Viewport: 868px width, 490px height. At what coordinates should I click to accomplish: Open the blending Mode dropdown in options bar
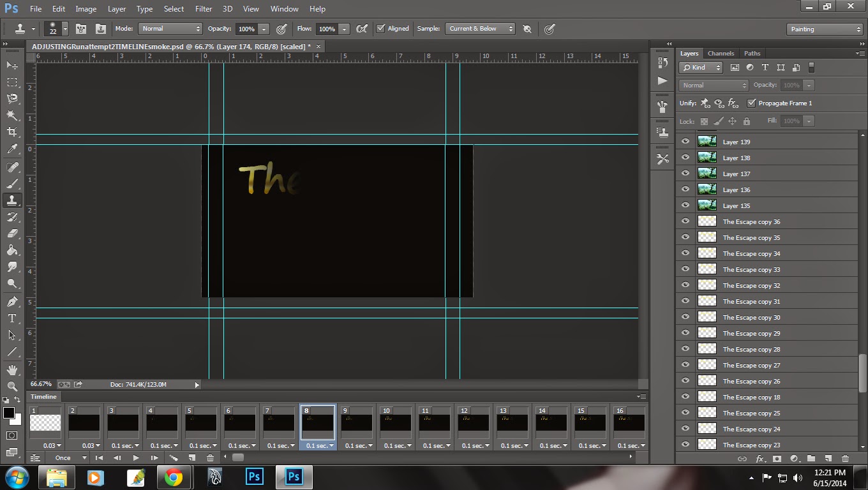click(169, 29)
